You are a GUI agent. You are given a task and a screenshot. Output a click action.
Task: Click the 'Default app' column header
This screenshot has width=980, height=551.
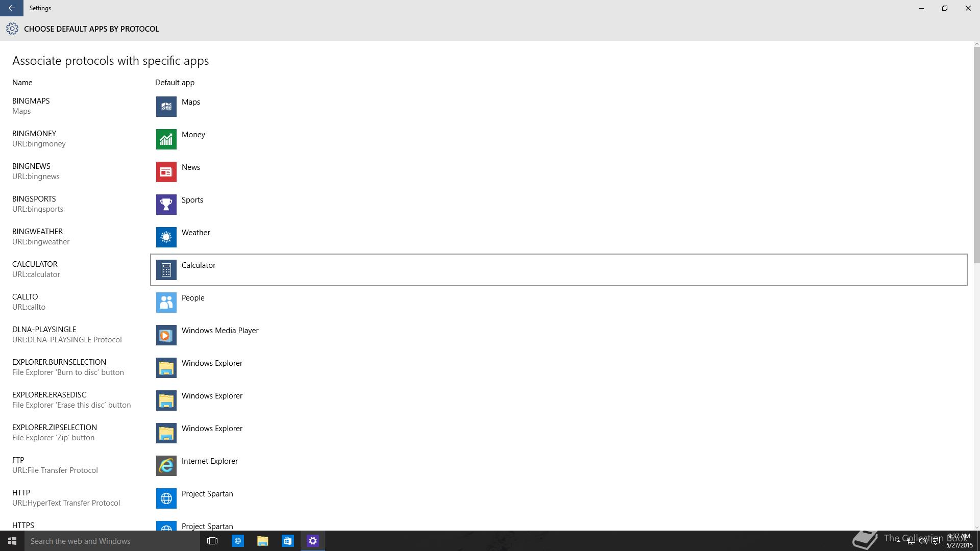pyautogui.click(x=175, y=83)
